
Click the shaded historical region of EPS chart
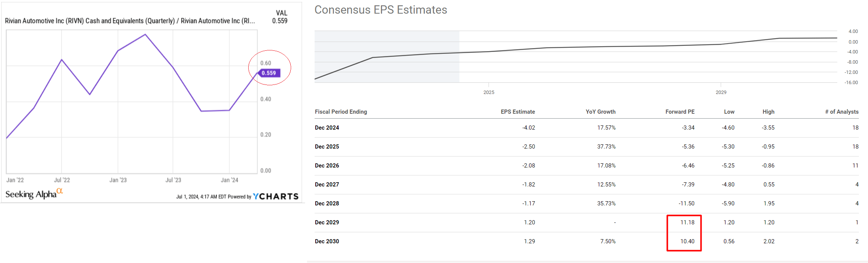[387, 45]
